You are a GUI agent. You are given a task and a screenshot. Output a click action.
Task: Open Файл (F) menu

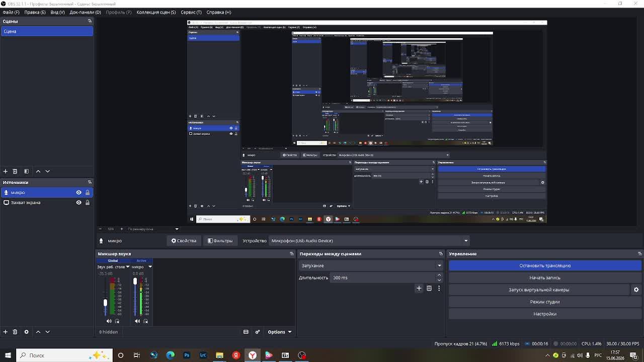tap(11, 12)
